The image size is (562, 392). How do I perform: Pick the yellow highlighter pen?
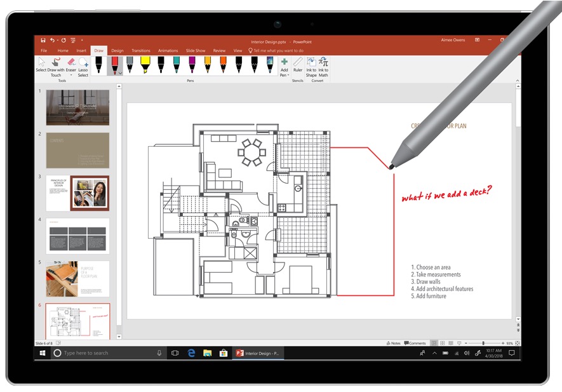145,65
